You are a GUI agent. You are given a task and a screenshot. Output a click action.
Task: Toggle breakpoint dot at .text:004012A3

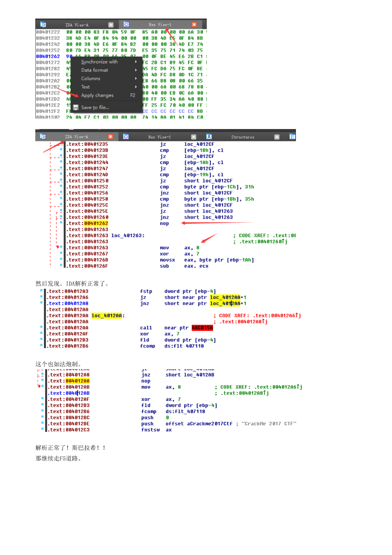(41, 290)
